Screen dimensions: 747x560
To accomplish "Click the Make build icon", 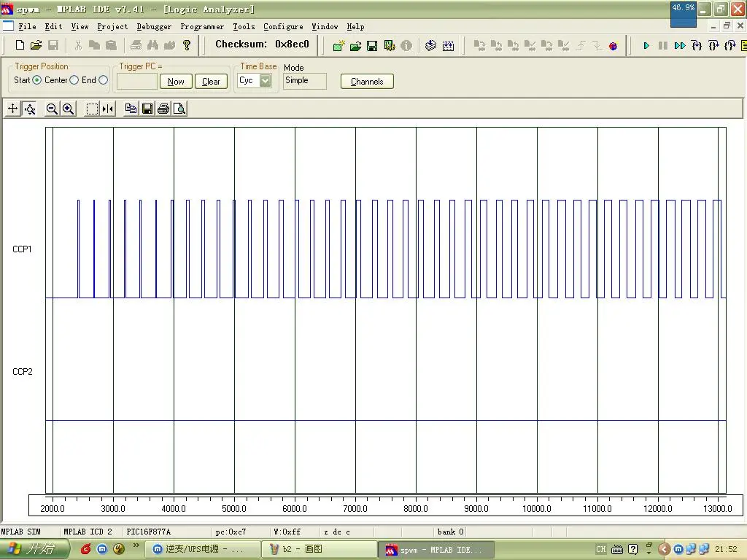I will 430,46.
